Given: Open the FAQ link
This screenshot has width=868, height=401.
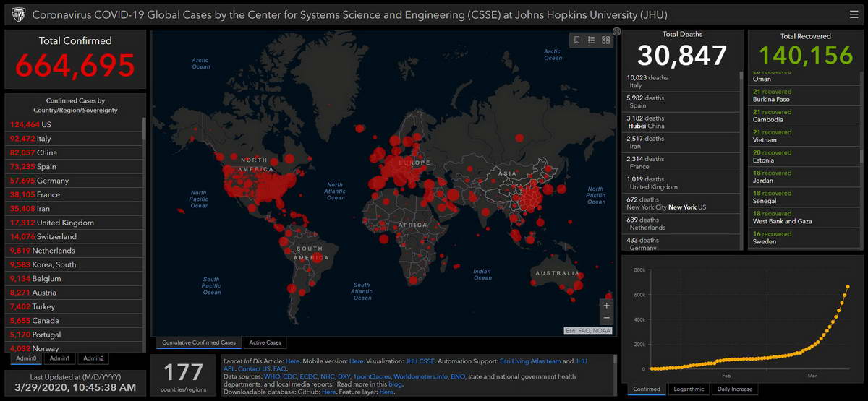Looking at the screenshot, I should [280, 368].
